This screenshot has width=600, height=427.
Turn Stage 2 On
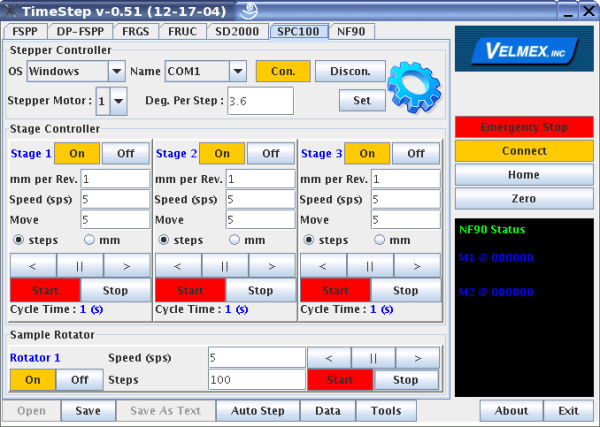(222, 153)
